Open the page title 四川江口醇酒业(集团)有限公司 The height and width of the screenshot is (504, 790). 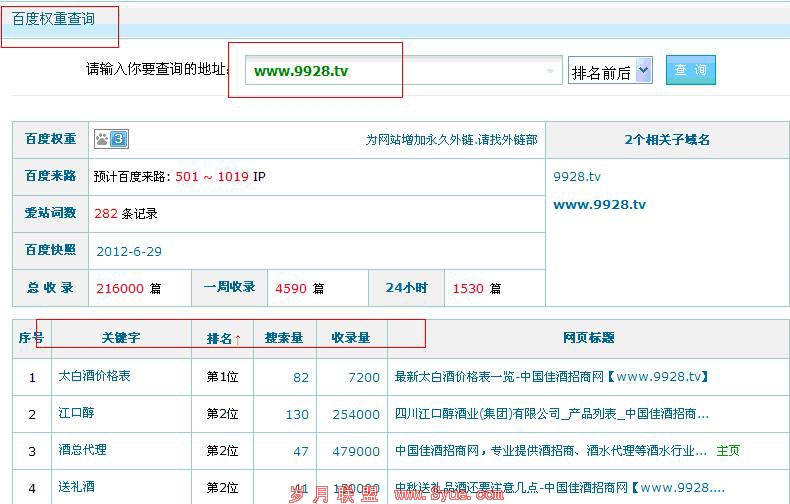pos(552,414)
